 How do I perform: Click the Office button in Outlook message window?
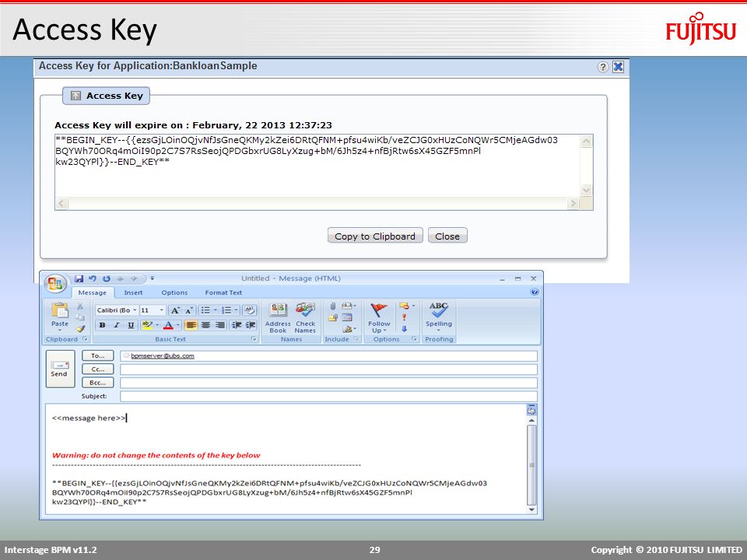(x=55, y=283)
